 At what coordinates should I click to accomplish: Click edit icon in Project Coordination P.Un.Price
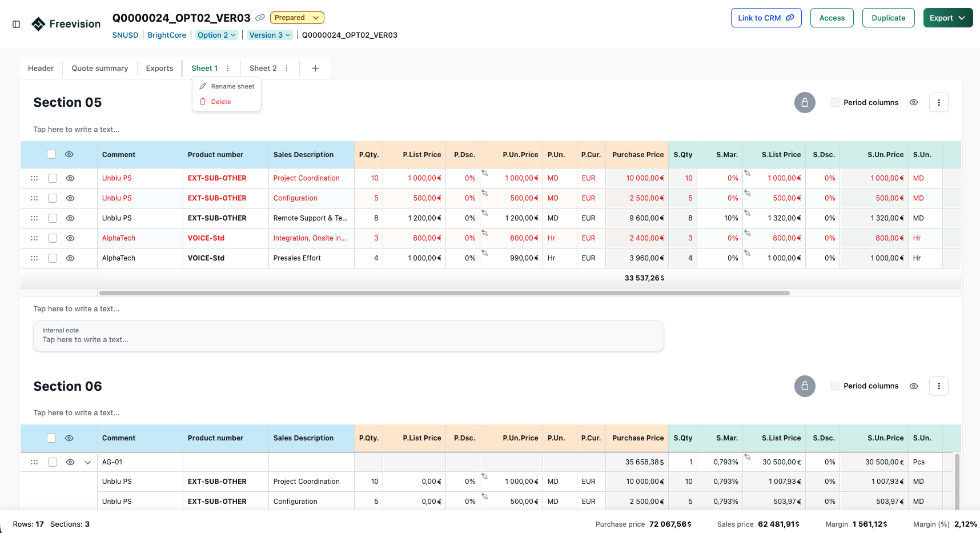[x=485, y=173]
